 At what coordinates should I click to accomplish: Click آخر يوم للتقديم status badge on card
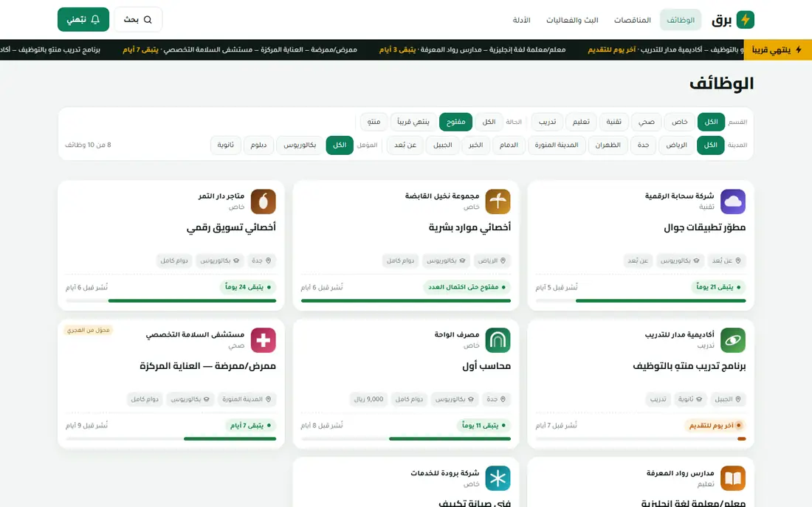tap(714, 426)
